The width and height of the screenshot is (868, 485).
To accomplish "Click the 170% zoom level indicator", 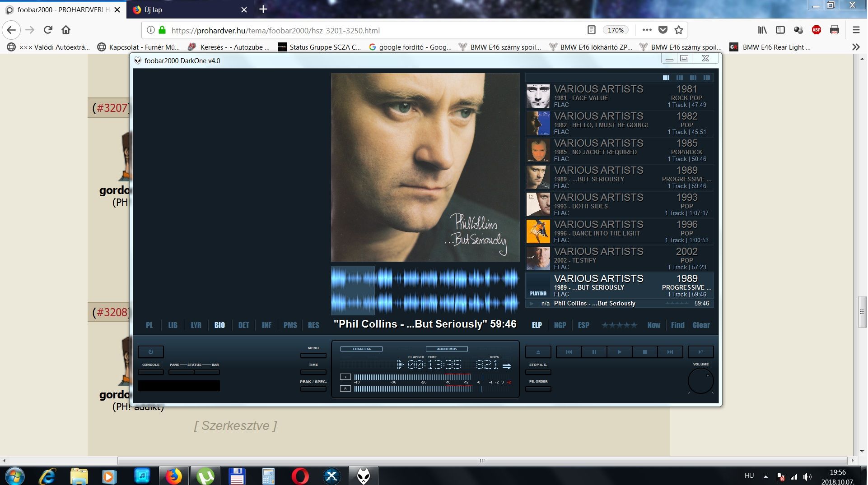I will point(615,30).
